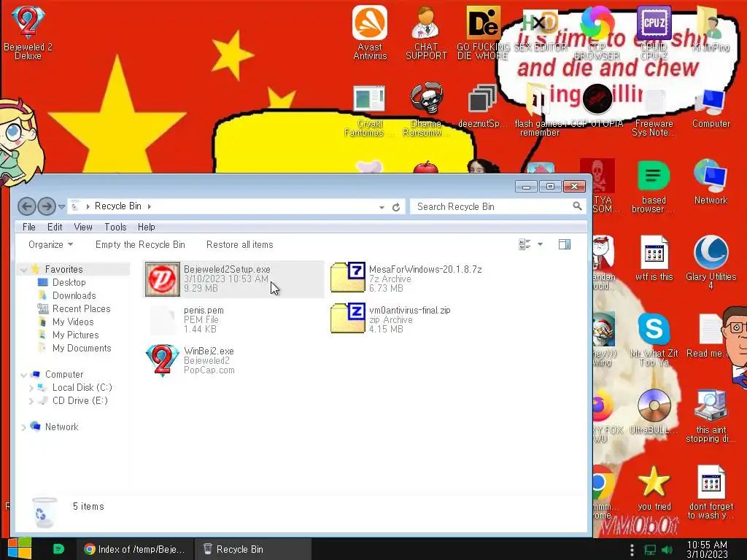This screenshot has width=747, height=560.
Task: Select My Documents in sidebar
Action: [82, 349]
